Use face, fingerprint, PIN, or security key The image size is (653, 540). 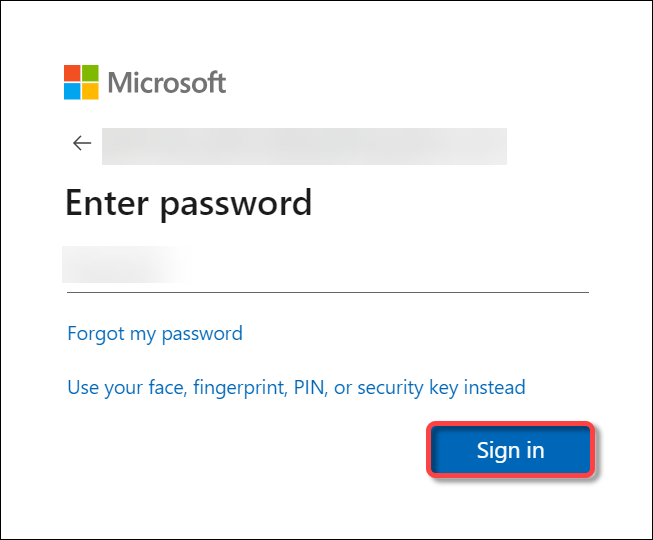296,388
